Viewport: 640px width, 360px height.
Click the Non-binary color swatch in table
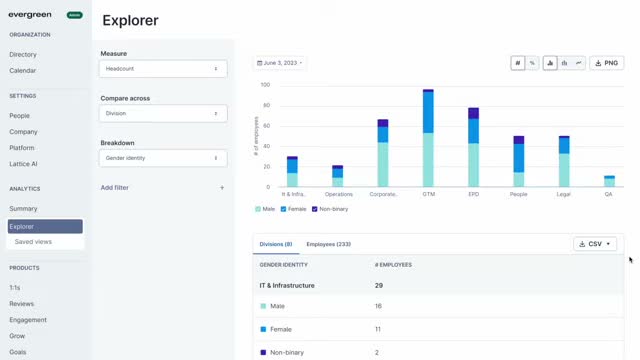pos(263,352)
